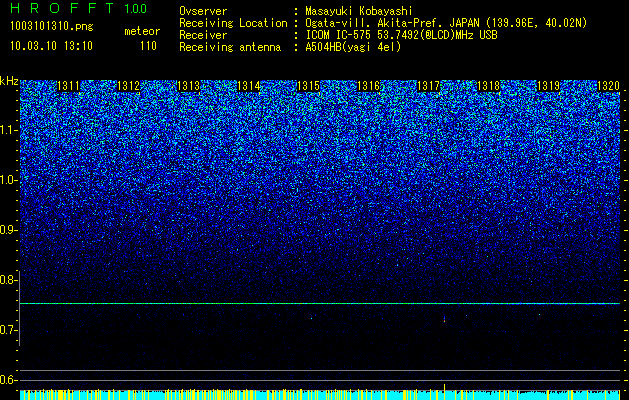Click time marker 1319
Screen dimensions: 629x400
(x=548, y=86)
